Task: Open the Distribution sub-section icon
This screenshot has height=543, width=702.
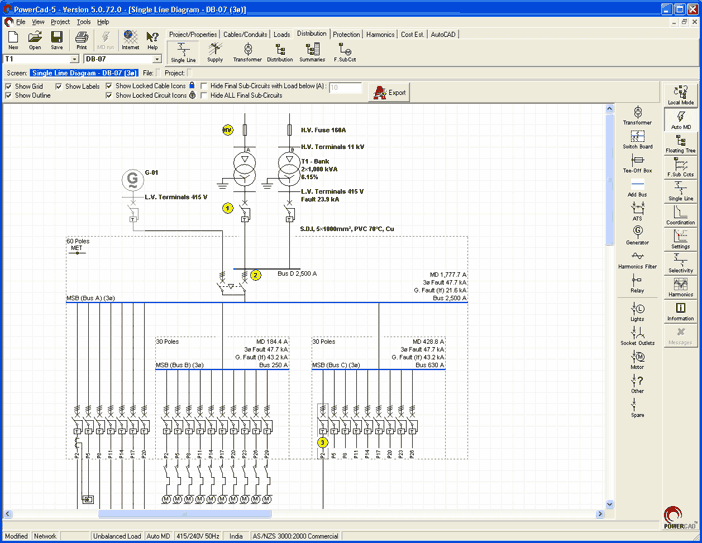Action: 280,52
